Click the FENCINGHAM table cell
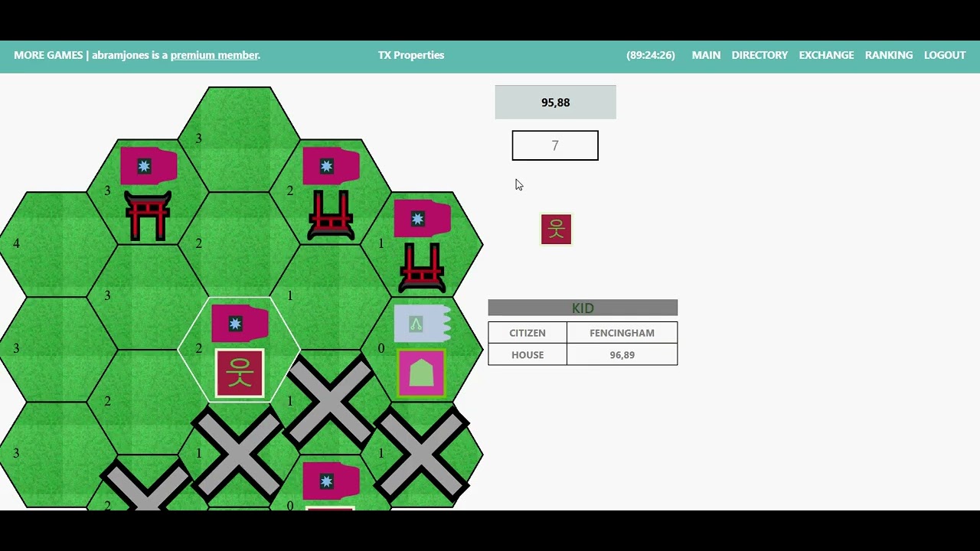Image resolution: width=980 pixels, height=551 pixels. tap(622, 333)
